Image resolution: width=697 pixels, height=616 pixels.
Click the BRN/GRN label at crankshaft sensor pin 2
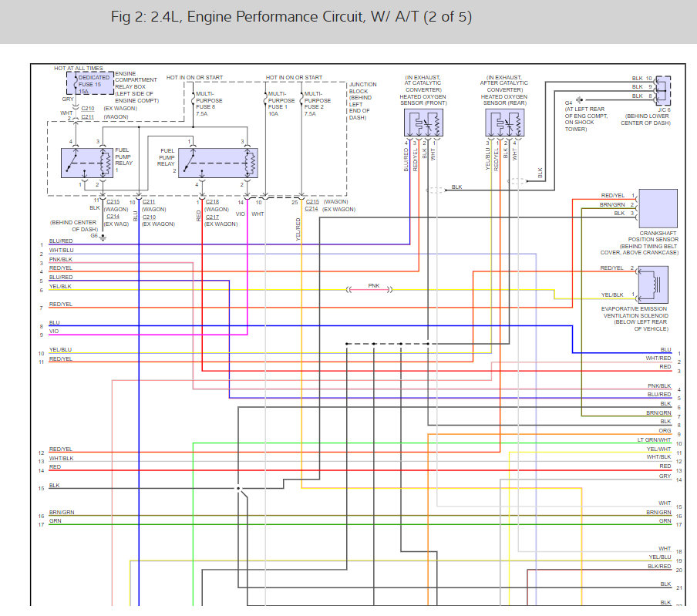(x=612, y=204)
